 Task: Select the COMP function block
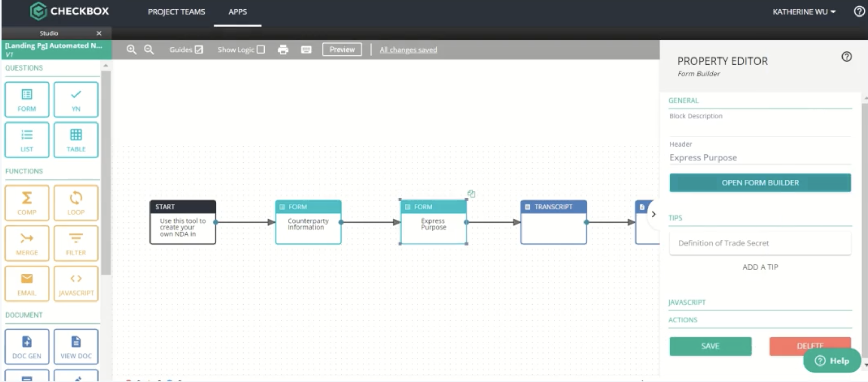pos(27,203)
